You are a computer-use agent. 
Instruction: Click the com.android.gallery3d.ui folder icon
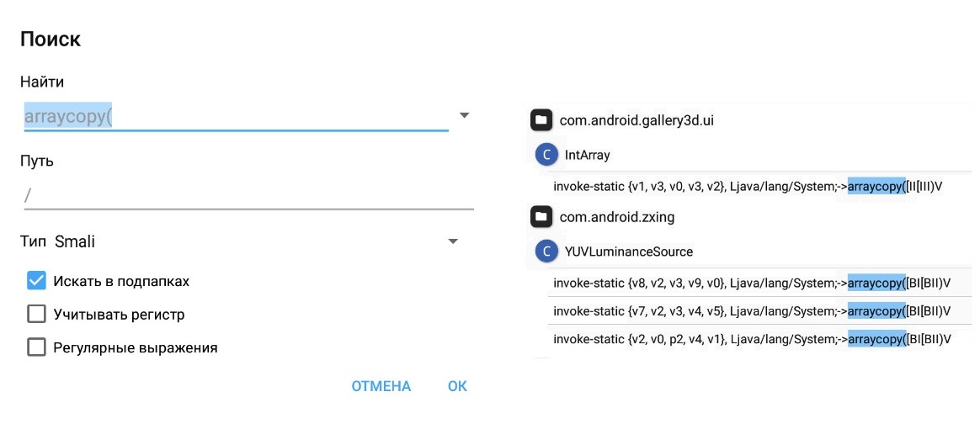[x=541, y=120]
